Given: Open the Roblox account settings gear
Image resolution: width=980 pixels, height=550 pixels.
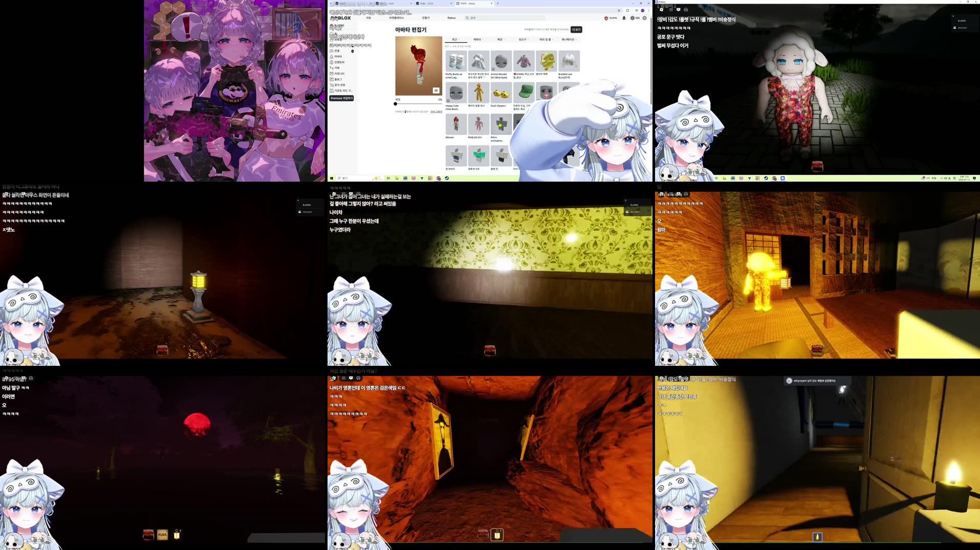Looking at the screenshot, I should click(x=645, y=18).
